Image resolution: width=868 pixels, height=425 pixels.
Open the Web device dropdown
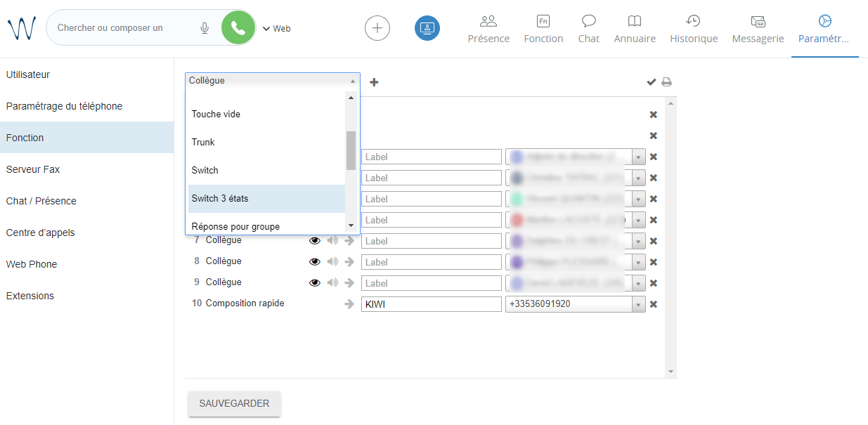276,29
